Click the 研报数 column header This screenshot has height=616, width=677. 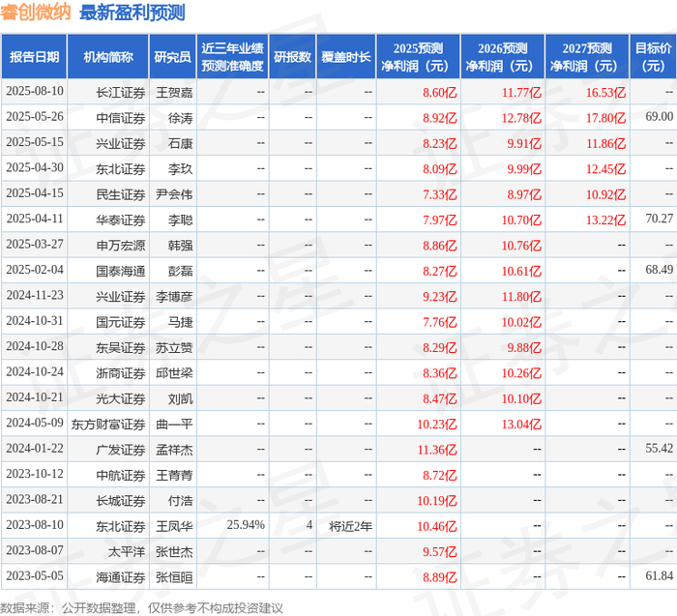(292, 56)
